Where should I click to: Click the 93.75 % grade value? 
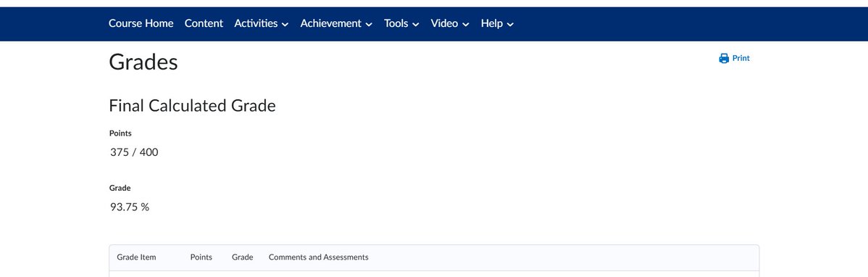(x=130, y=207)
